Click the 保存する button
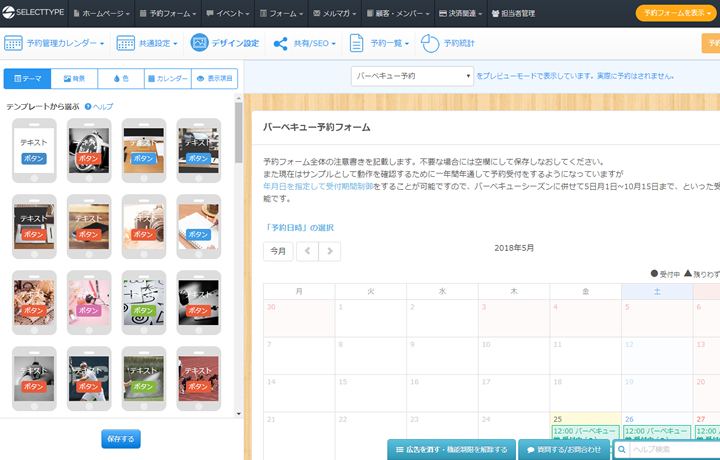The width and height of the screenshot is (720, 460). tap(120, 439)
